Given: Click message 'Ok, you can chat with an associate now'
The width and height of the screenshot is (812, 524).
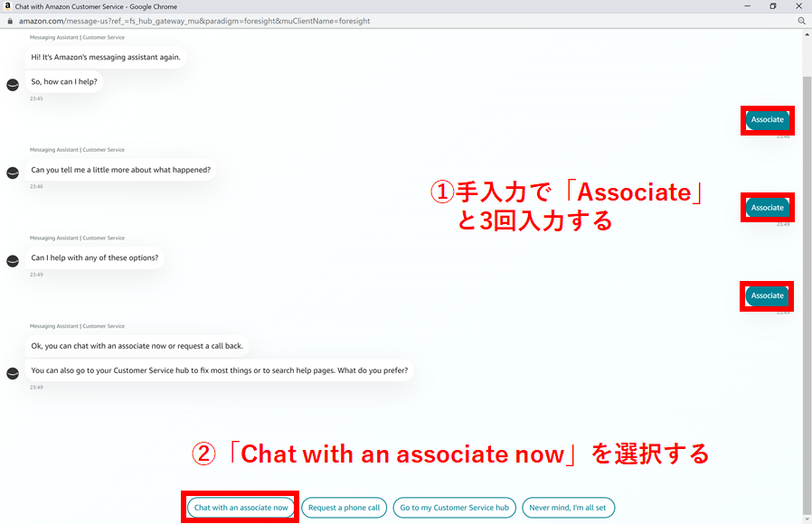Looking at the screenshot, I should coord(137,346).
